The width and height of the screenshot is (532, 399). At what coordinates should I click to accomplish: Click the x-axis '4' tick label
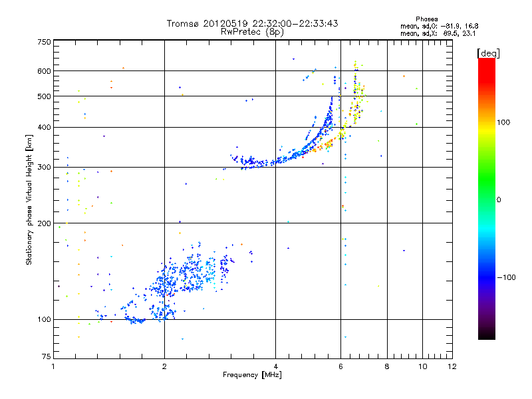coord(276,366)
